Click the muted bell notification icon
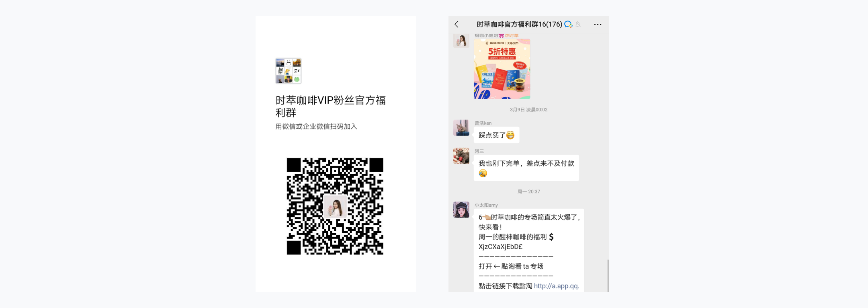Viewport: 868px width, 308px height. point(578,25)
